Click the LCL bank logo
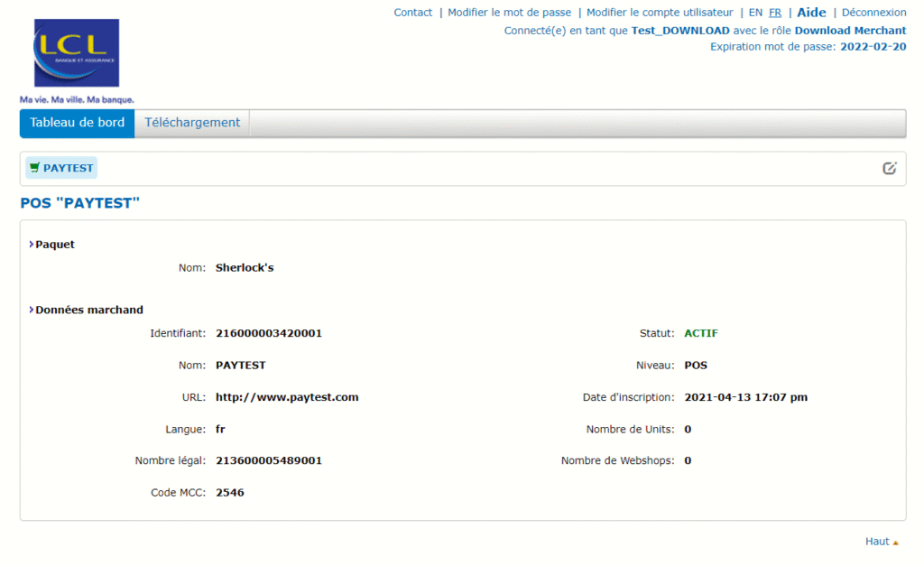 (x=76, y=54)
